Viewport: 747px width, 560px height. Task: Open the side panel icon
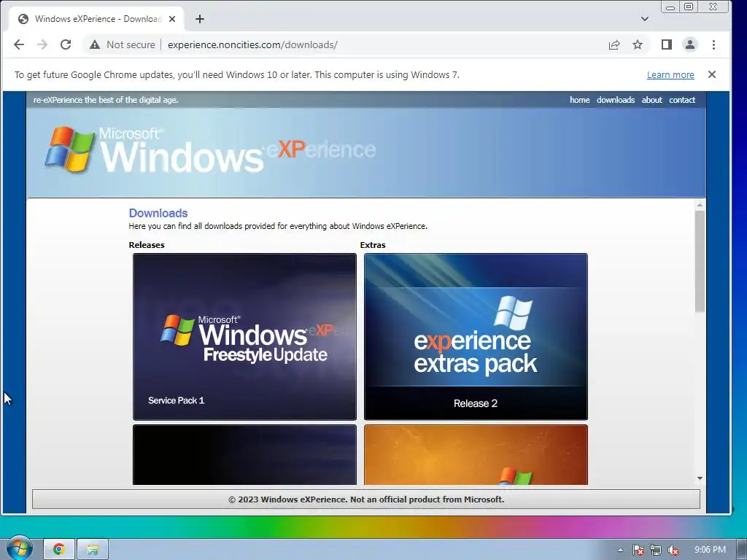pos(667,44)
